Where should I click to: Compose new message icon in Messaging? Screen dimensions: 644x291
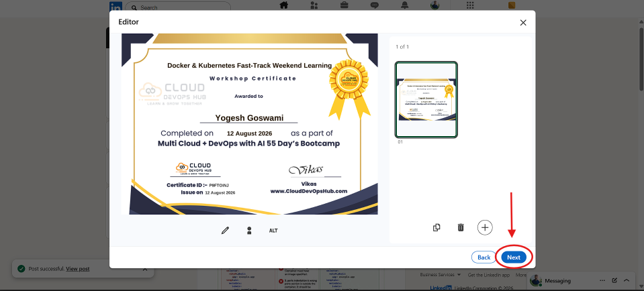pos(614,281)
